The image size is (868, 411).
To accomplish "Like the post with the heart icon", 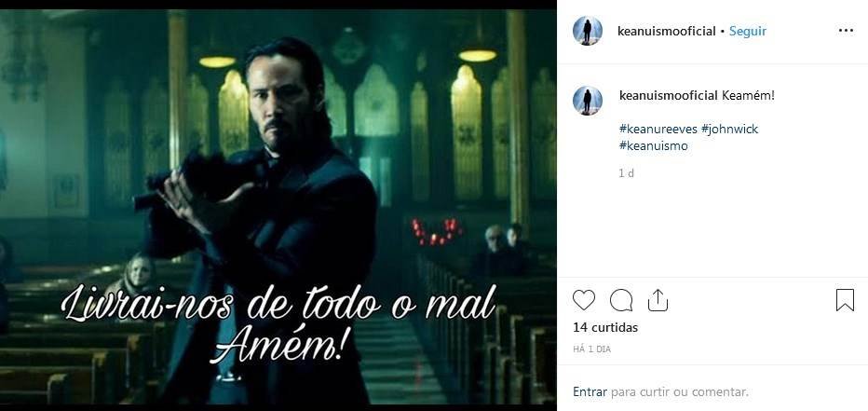I will 583,300.
